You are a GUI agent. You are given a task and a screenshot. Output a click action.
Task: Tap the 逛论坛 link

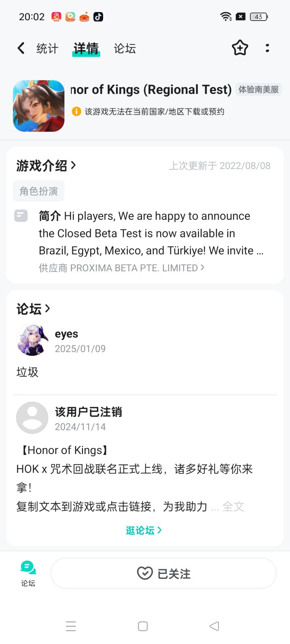(143, 530)
